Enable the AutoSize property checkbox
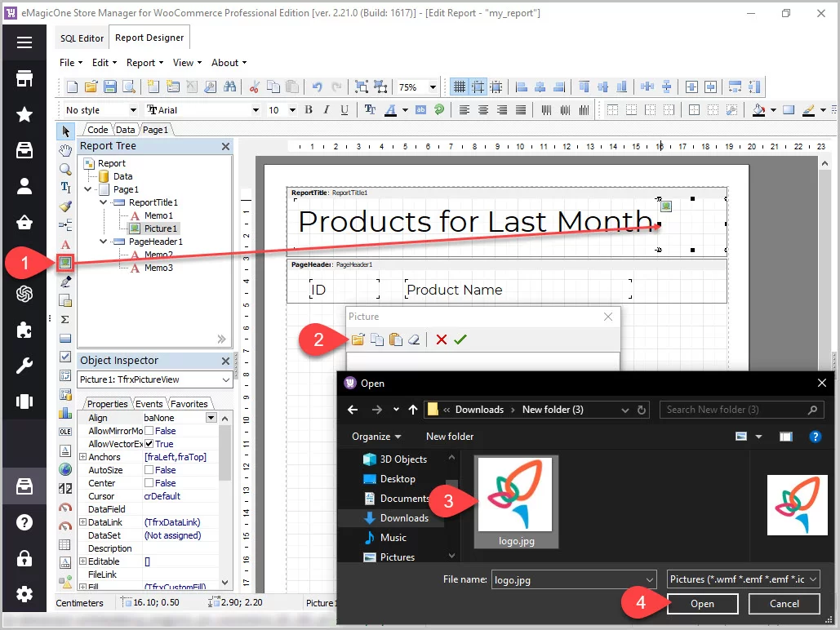 point(149,470)
